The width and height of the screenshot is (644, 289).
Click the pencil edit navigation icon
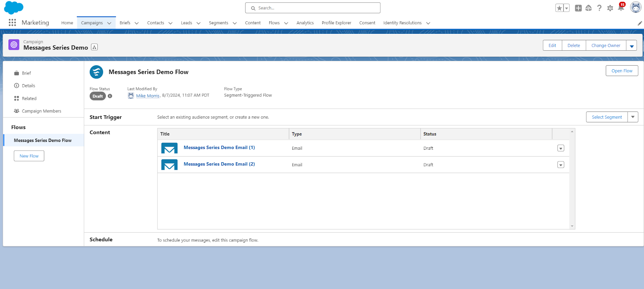[640, 23]
